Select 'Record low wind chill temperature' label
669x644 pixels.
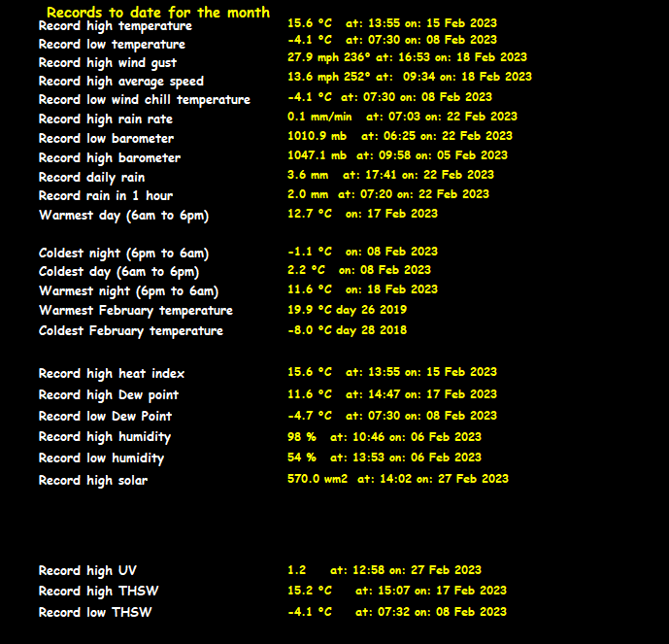pyautogui.click(x=145, y=100)
